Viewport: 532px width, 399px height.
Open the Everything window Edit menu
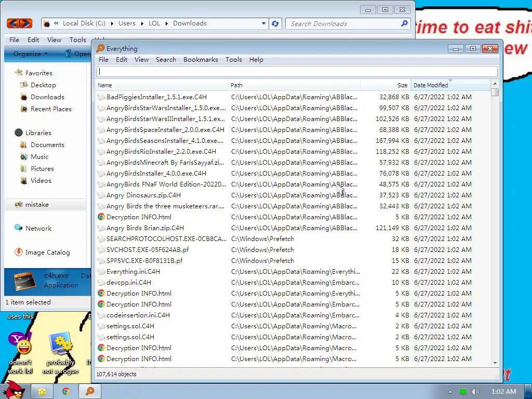point(122,59)
